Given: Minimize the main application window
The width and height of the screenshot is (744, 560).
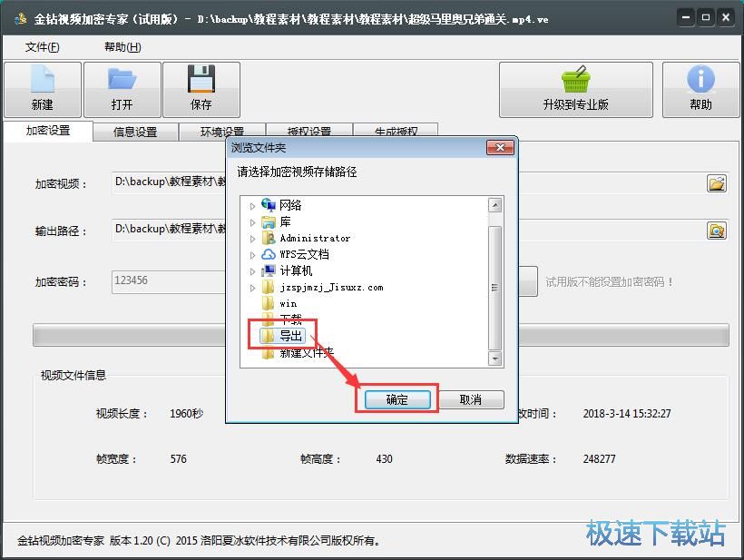Looking at the screenshot, I should tap(686, 18).
